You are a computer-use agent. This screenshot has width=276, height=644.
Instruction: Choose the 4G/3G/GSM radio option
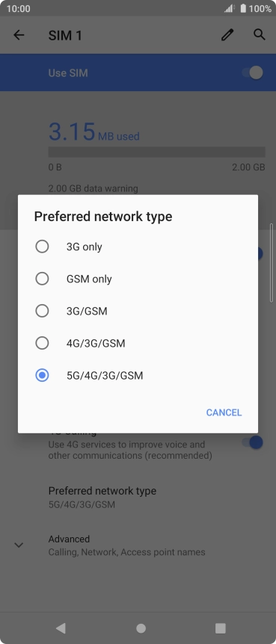(42, 343)
